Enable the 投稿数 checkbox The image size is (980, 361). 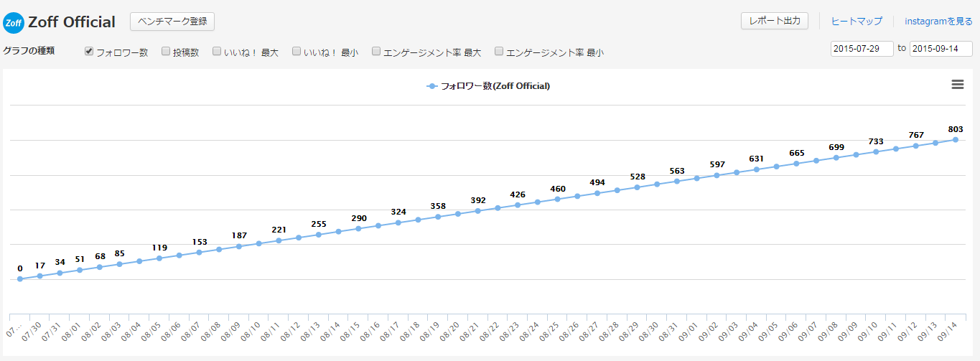pyautogui.click(x=166, y=52)
